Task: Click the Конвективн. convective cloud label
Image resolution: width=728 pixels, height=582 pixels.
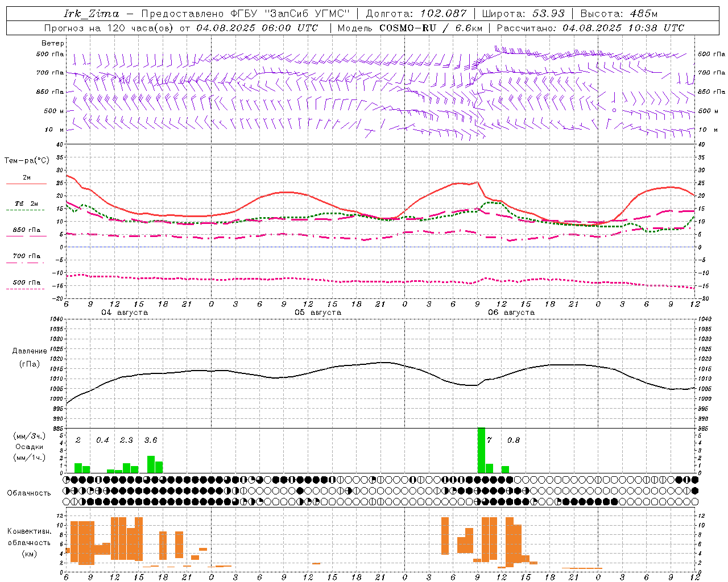Action: pyautogui.click(x=29, y=531)
